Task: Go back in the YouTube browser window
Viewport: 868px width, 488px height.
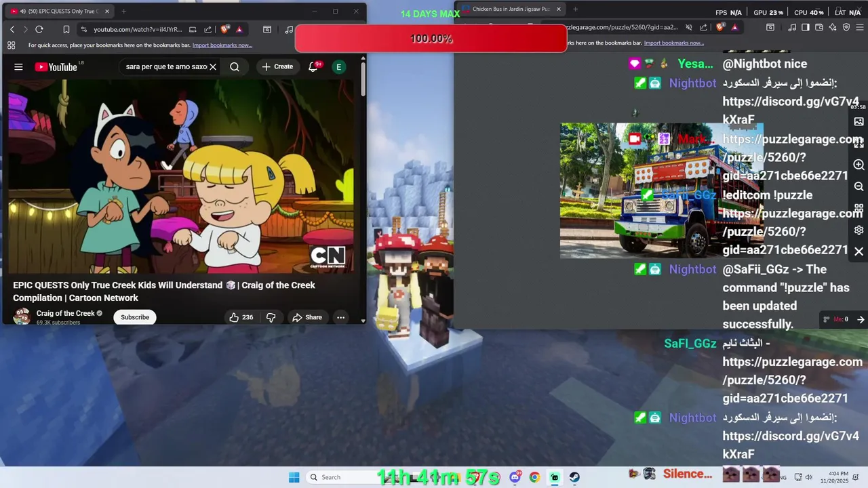Action: (12, 29)
